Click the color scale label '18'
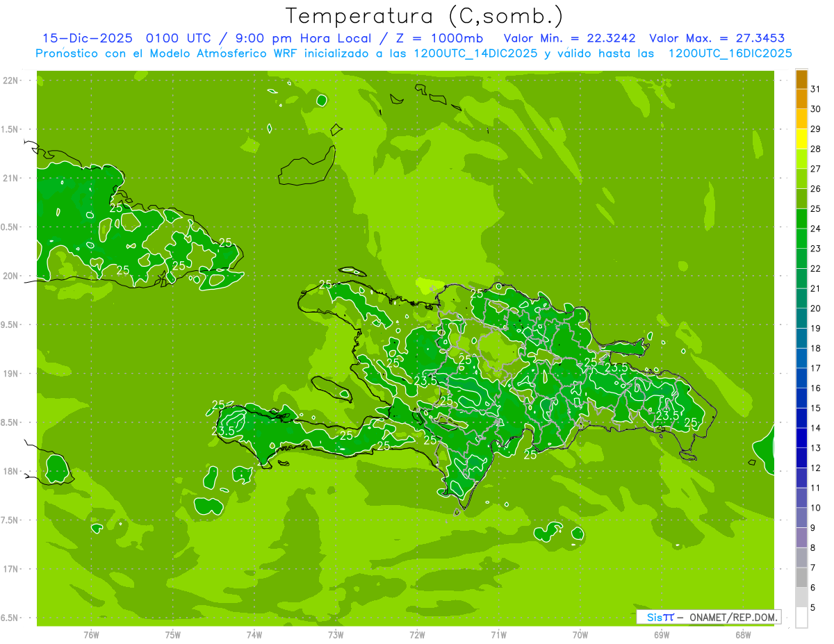This screenshot has height=644, width=834. (816, 348)
